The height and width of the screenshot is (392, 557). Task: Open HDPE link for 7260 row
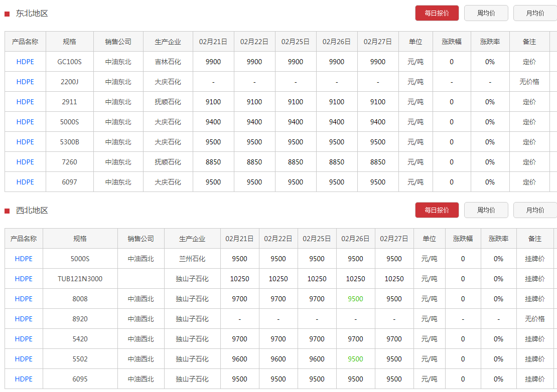[x=25, y=162]
